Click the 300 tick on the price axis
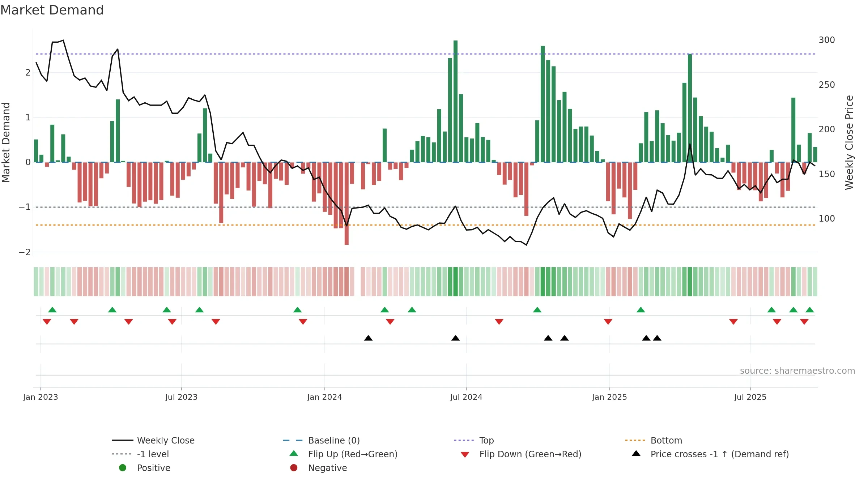Viewport: 868px width, 488px height. tap(827, 40)
